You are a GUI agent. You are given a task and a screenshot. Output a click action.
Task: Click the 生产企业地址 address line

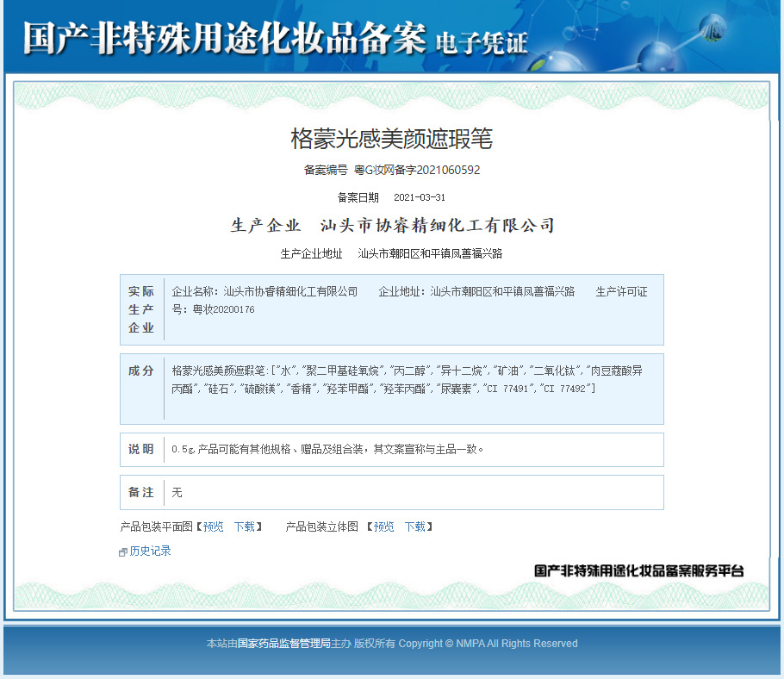pos(391,254)
